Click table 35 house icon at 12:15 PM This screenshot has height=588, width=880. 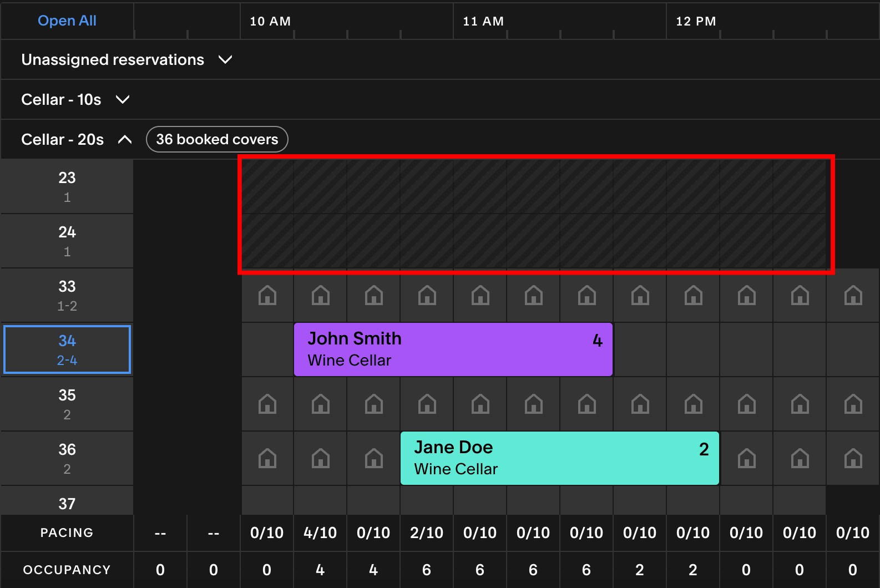click(x=747, y=404)
